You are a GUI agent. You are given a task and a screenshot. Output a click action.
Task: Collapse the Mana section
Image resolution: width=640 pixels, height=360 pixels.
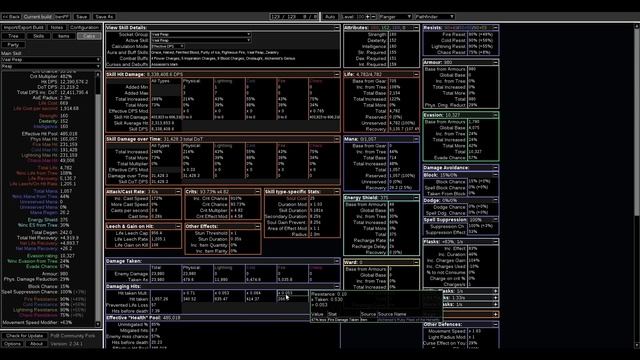click(416, 139)
